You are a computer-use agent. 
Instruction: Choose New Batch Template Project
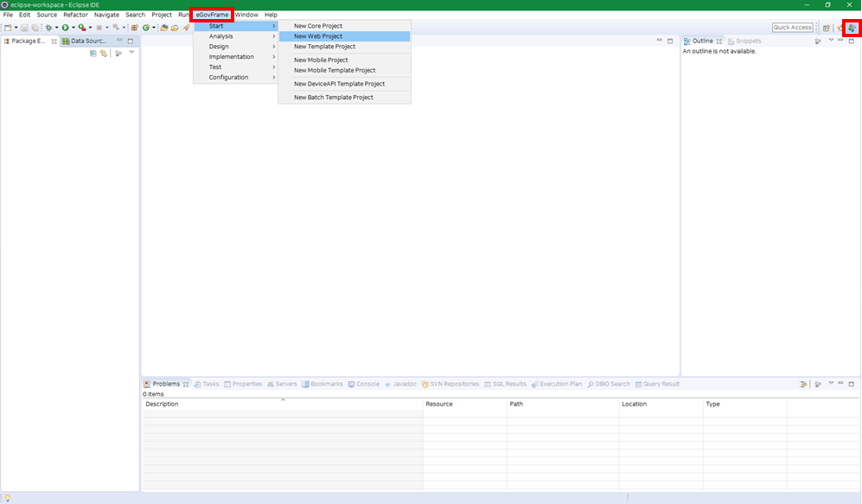pyautogui.click(x=345, y=98)
